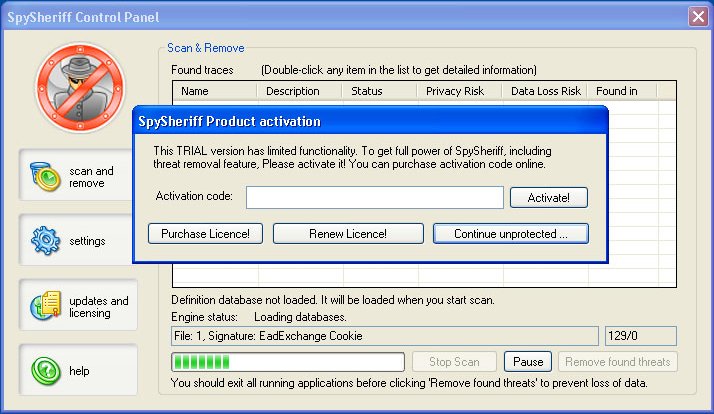
Task: Sort traces by Description column header
Action: 299,91
